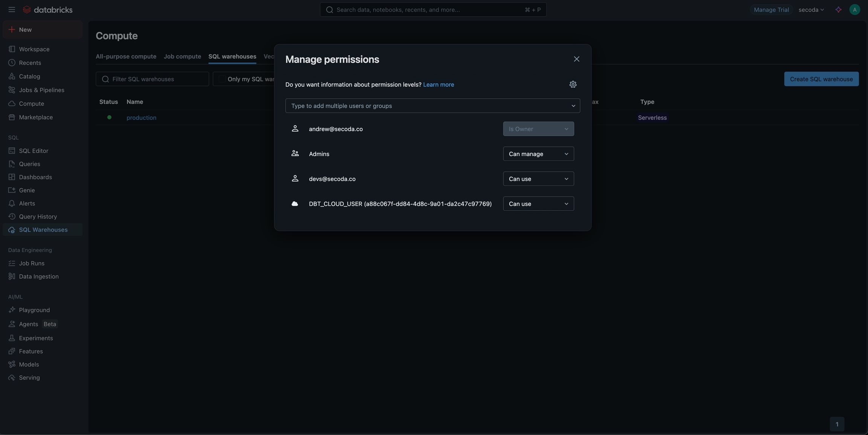The width and height of the screenshot is (868, 435).
Task: Click Create SQL warehouse button
Action: [821, 79]
